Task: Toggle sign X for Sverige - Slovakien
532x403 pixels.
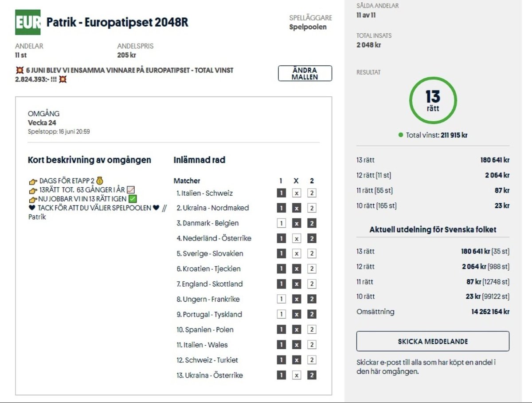Action: pos(297,253)
